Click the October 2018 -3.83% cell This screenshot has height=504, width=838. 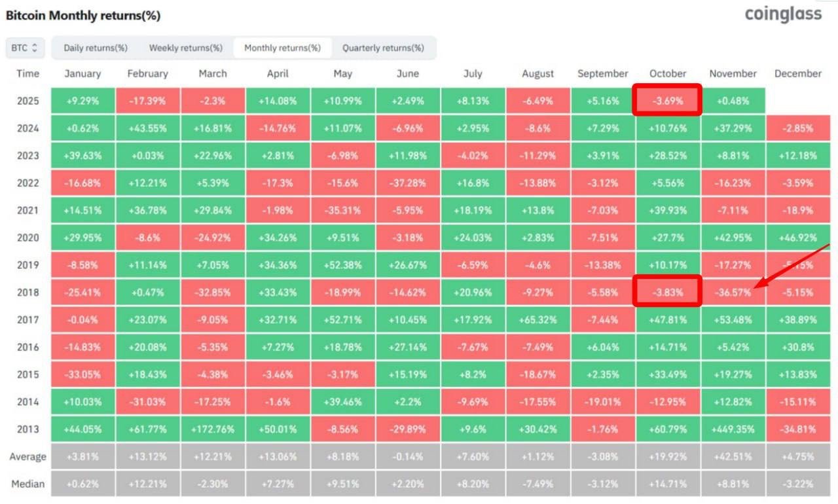pos(667,292)
